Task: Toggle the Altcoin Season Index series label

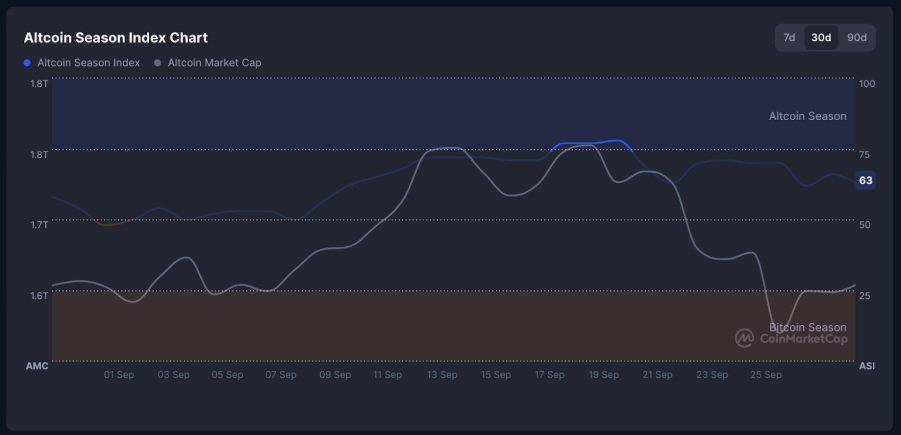Action: [x=88, y=63]
